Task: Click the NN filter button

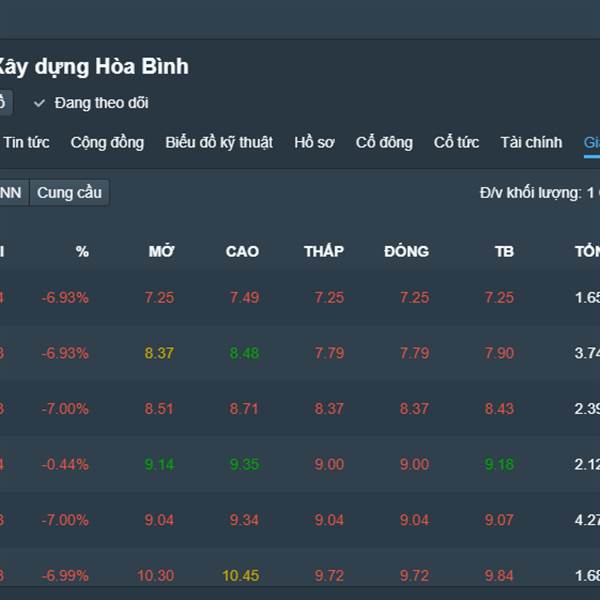Action: pos(12,193)
